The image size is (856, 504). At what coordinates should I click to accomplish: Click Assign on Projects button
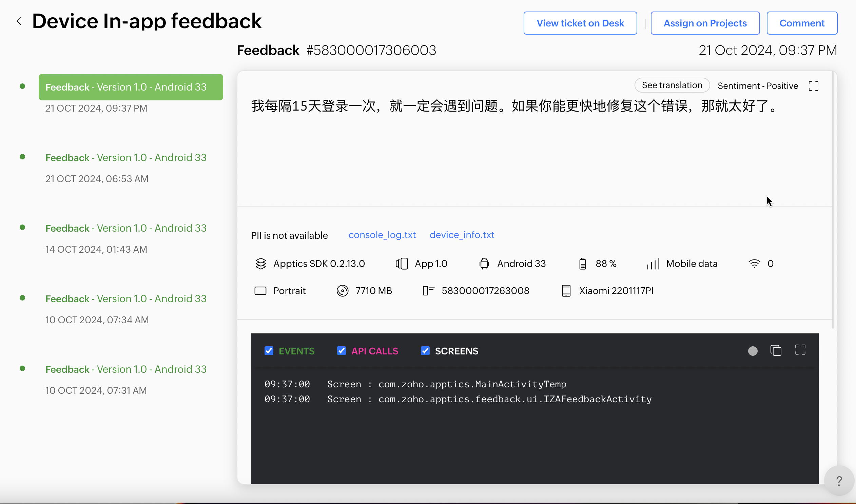705,23
